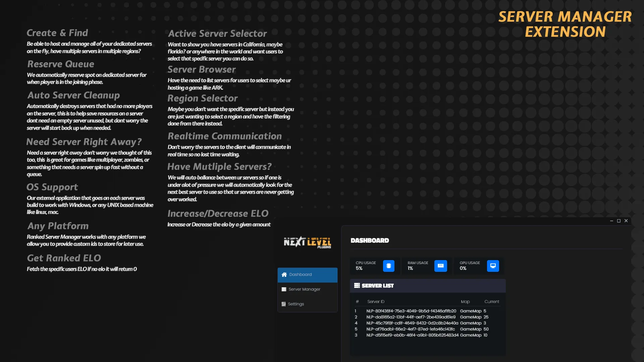The image size is (644, 362).
Task: Minimize the Server Manager application window
Action: click(x=611, y=221)
